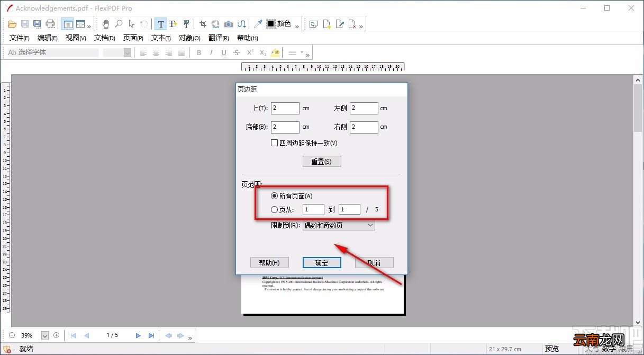Open the 视图 menu

point(76,38)
